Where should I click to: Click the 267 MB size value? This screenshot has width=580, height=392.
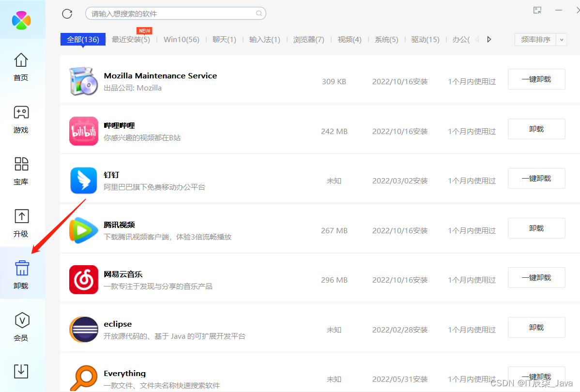click(334, 230)
